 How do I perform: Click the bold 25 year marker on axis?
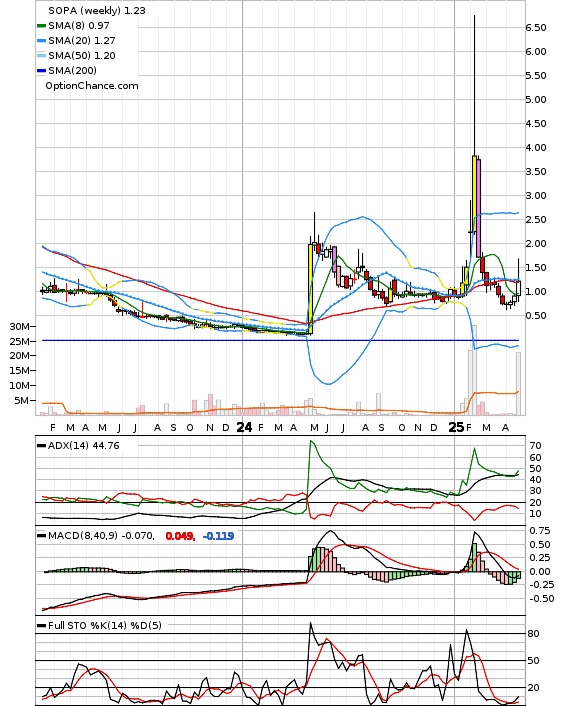click(456, 427)
